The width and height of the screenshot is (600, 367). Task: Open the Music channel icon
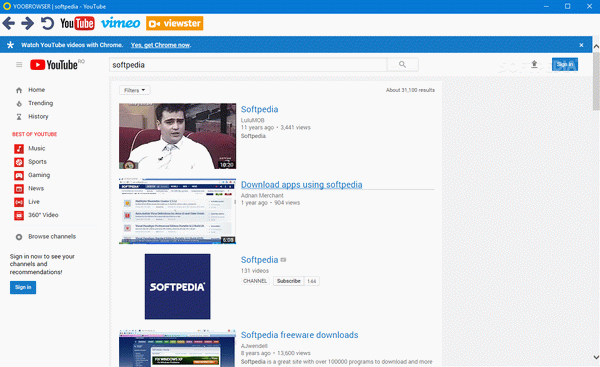point(19,148)
